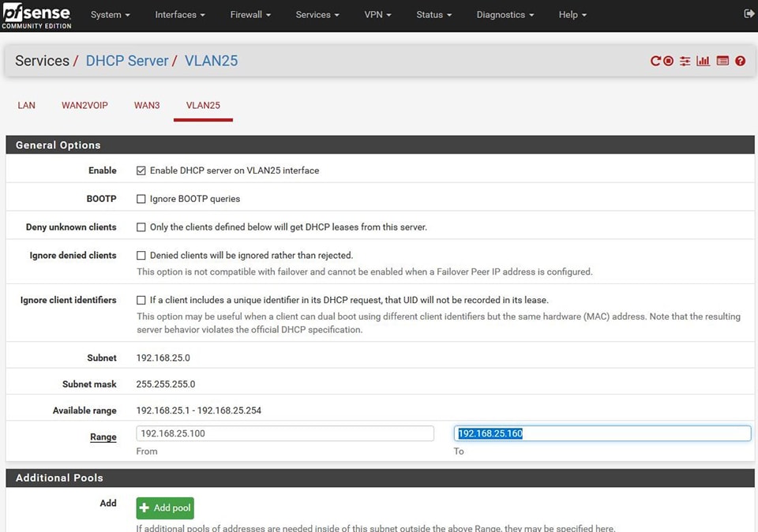Click the Range From address field
758x532 pixels.
(x=285, y=433)
